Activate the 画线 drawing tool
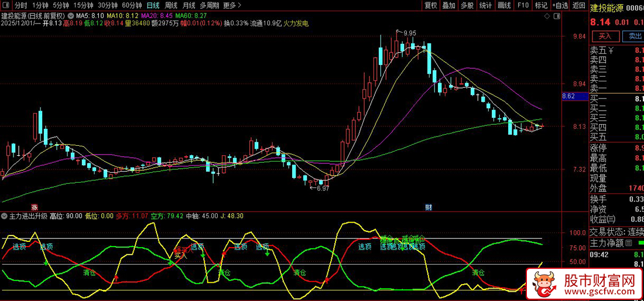This screenshot has width=644, height=301. 504,5
